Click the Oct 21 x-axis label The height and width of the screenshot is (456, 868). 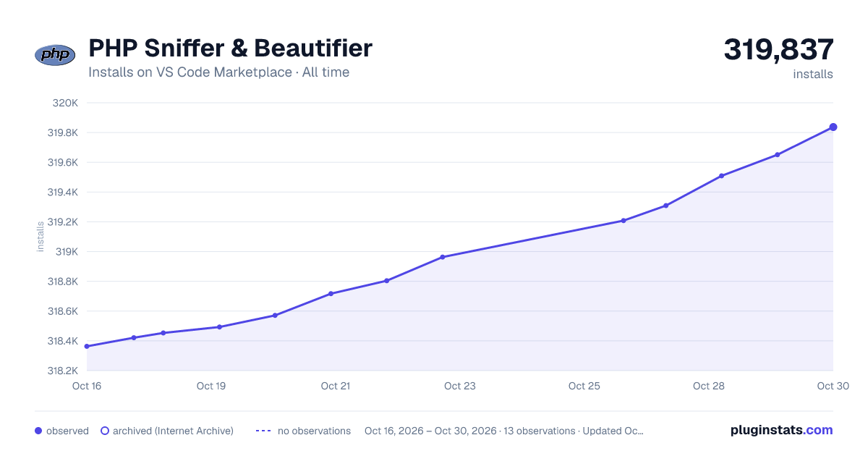click(336, 386)
